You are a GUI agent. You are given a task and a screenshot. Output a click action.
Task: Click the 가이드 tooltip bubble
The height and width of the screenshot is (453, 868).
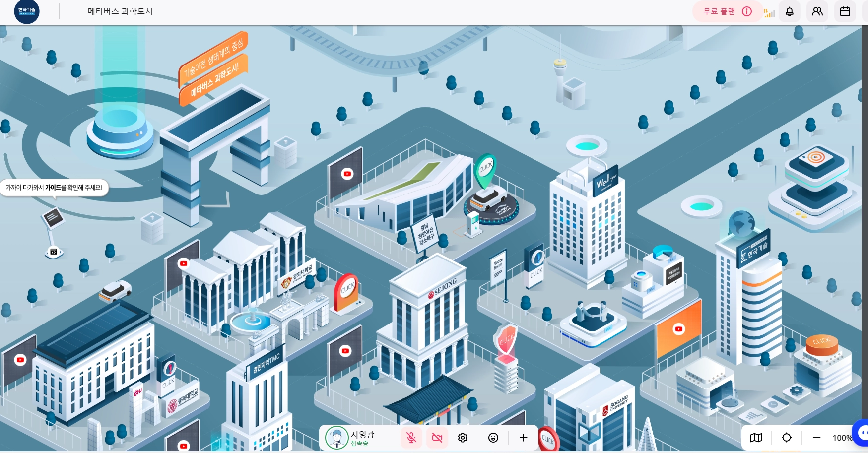pyautogui.click(x=54, y=188)
